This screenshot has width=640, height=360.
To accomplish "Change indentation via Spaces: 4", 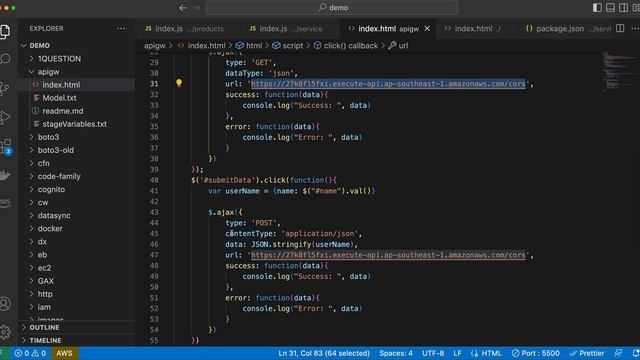I will (x=396, y=353).
